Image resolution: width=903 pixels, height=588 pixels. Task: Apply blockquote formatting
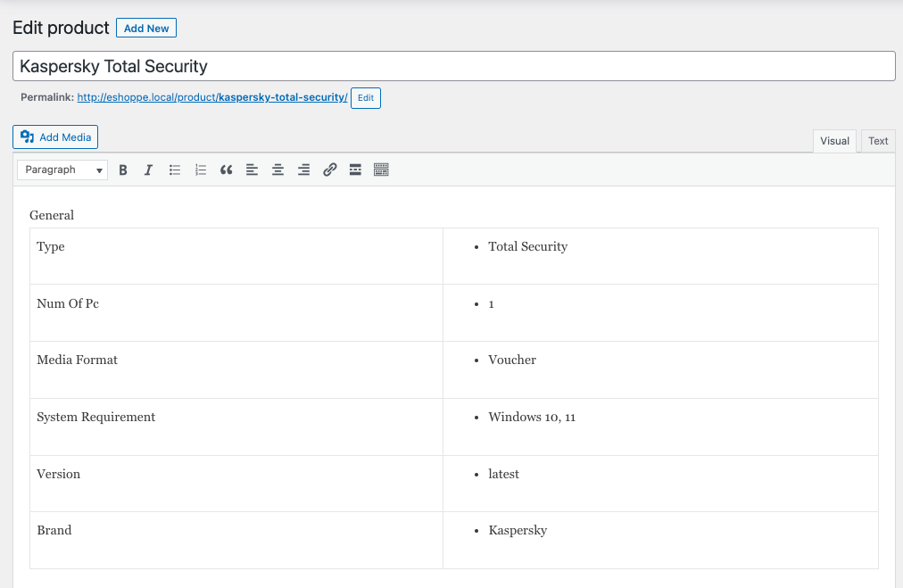tap(227, 170)
